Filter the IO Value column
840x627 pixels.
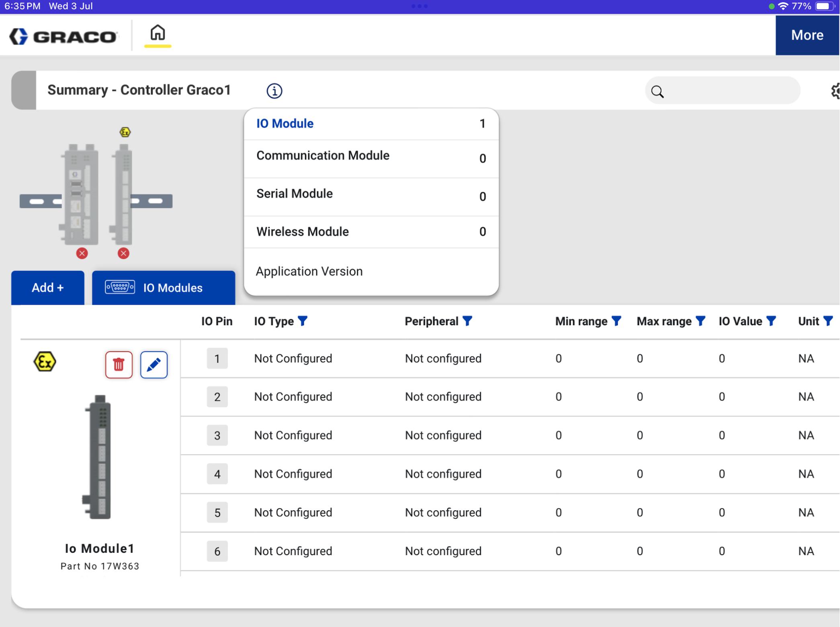771,321
